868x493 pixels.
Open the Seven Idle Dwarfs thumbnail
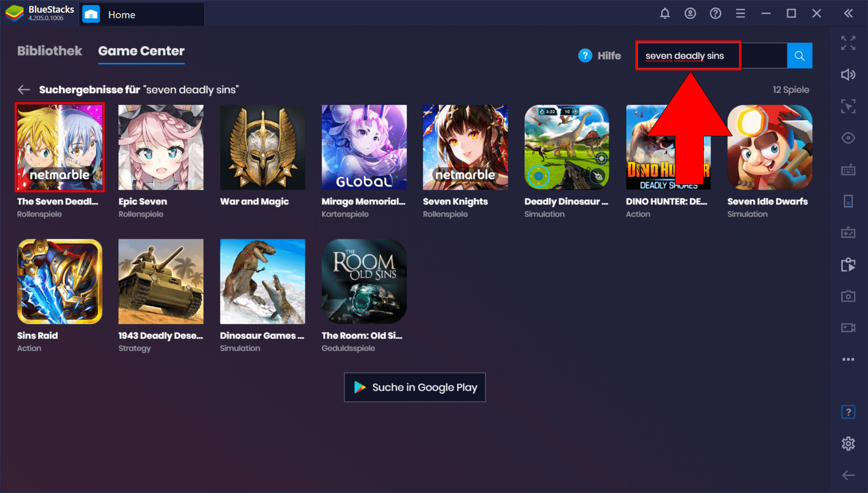tap(770, 147)
